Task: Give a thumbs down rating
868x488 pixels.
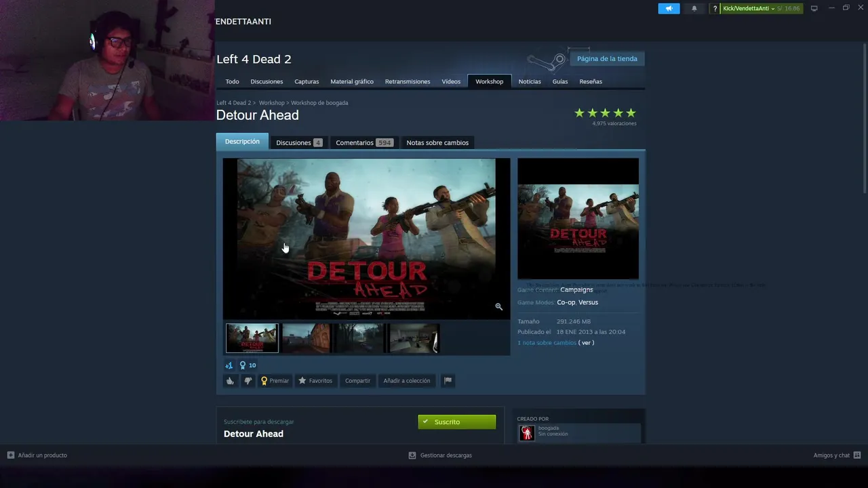Action: coord(248,381)
